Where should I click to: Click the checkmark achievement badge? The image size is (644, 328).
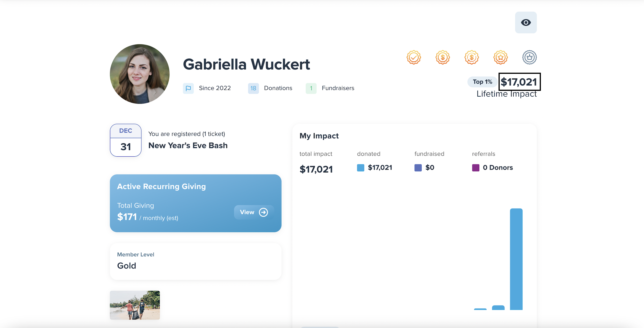pos(414,58)
